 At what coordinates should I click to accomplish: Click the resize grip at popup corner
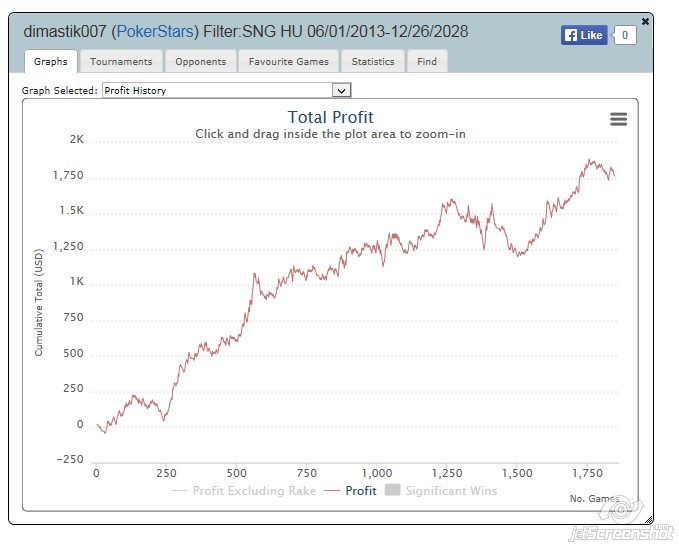click(648, 520)
